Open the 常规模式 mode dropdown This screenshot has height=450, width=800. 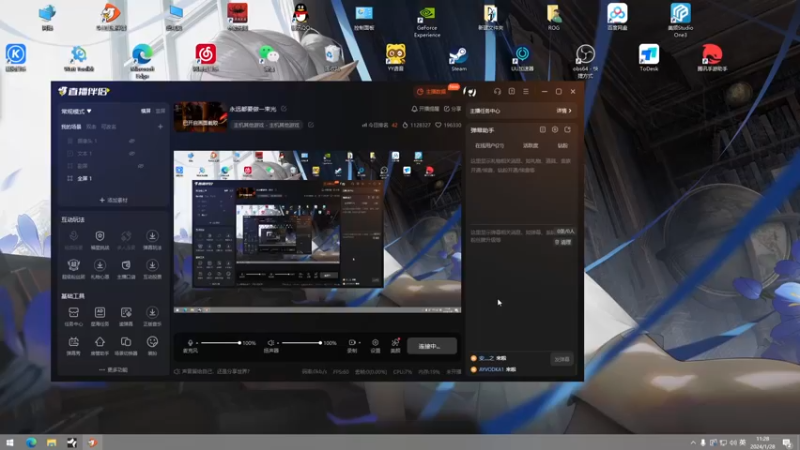(x=77, y=111)
